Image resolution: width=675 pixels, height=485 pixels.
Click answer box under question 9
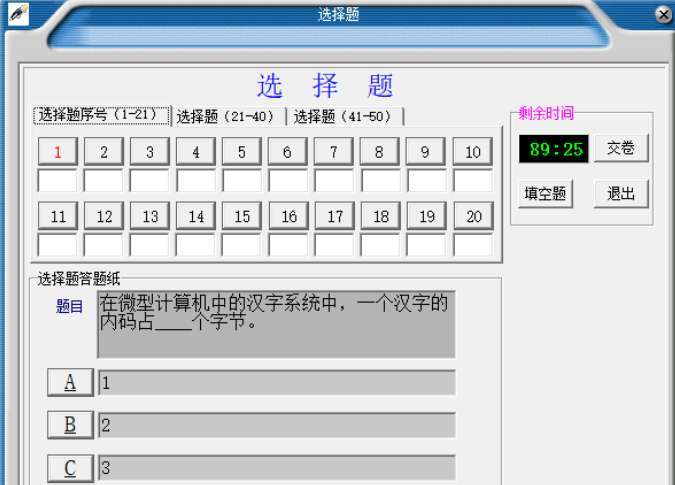click(427, 181)
